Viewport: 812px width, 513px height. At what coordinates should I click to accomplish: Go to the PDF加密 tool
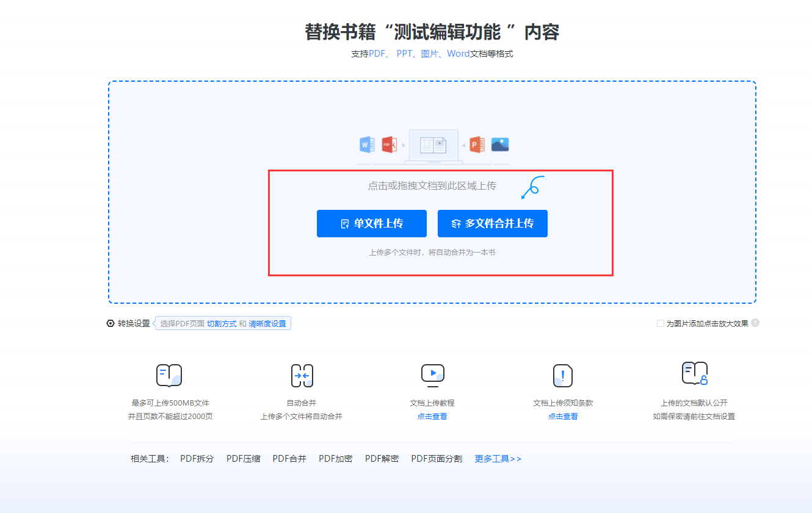pos(335,459)
